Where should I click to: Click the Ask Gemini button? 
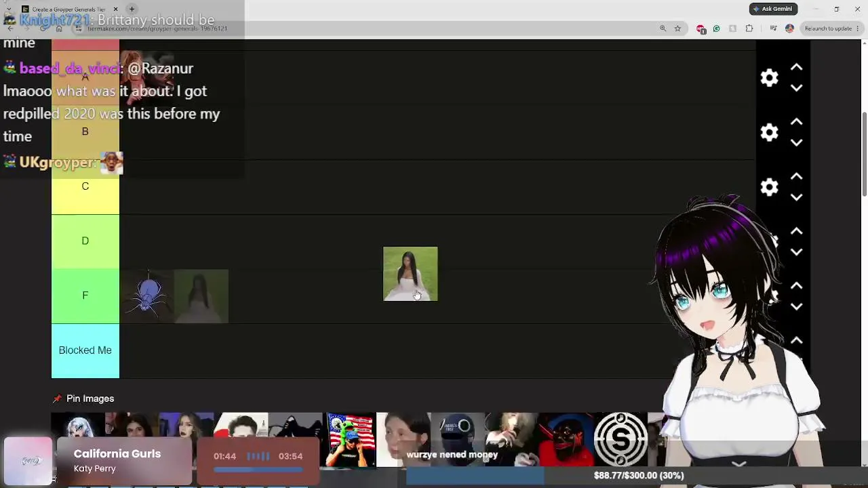[773, 9]
